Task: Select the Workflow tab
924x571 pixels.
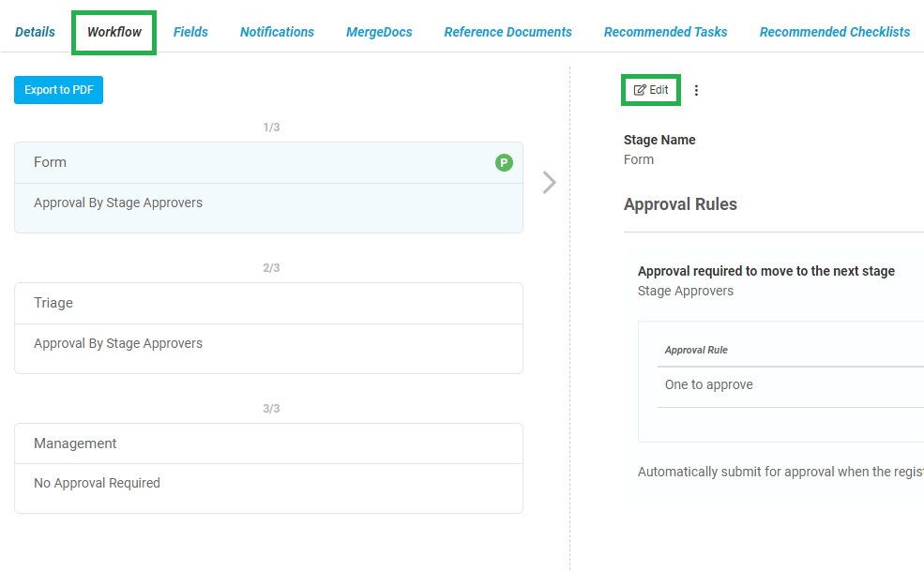Action: point(113,31)
